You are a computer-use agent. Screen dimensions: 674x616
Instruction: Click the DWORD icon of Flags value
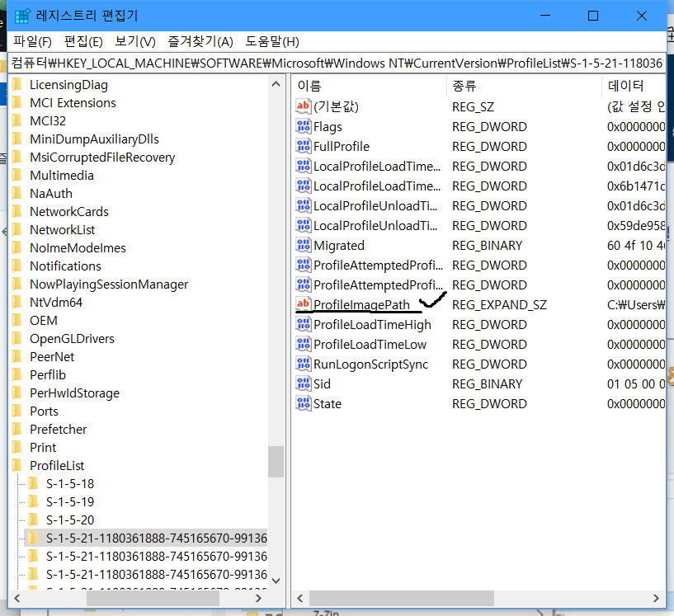tap(303, 126)
